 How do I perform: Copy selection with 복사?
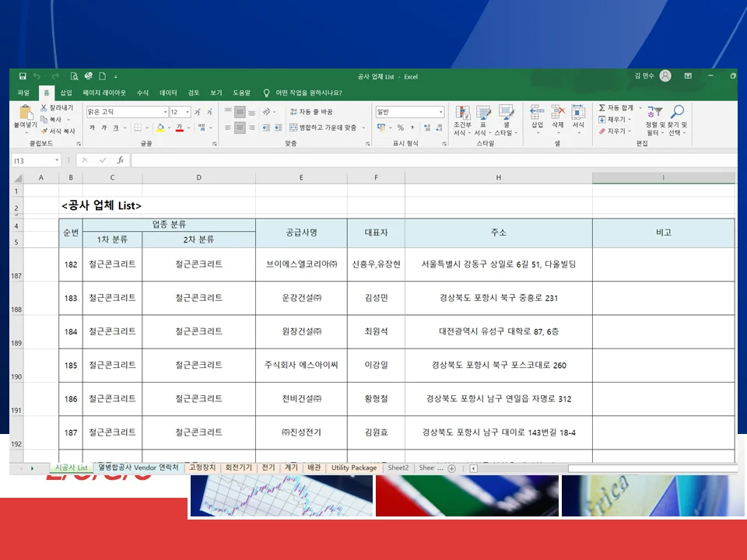[x=51, y=120]
